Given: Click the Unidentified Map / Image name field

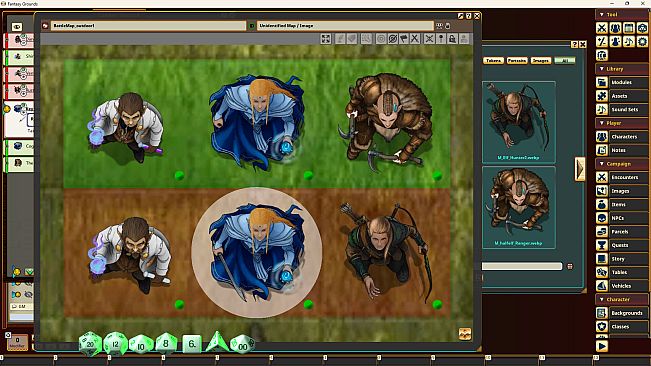Looking at the screenshot, I should [345, 26].
